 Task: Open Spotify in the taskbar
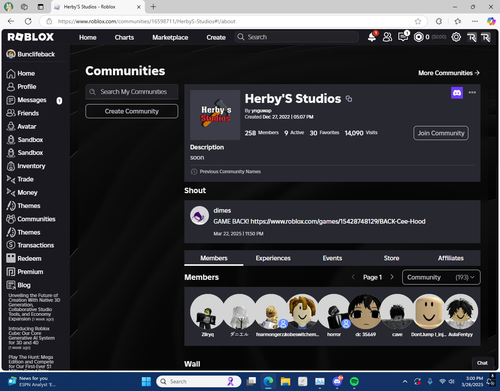point(354,382)
